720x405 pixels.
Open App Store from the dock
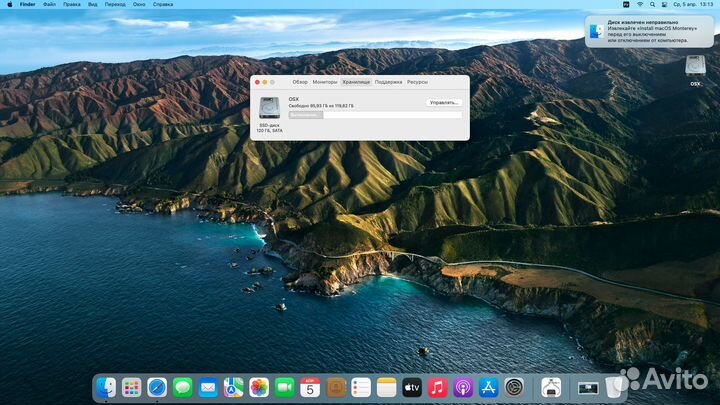489,388
